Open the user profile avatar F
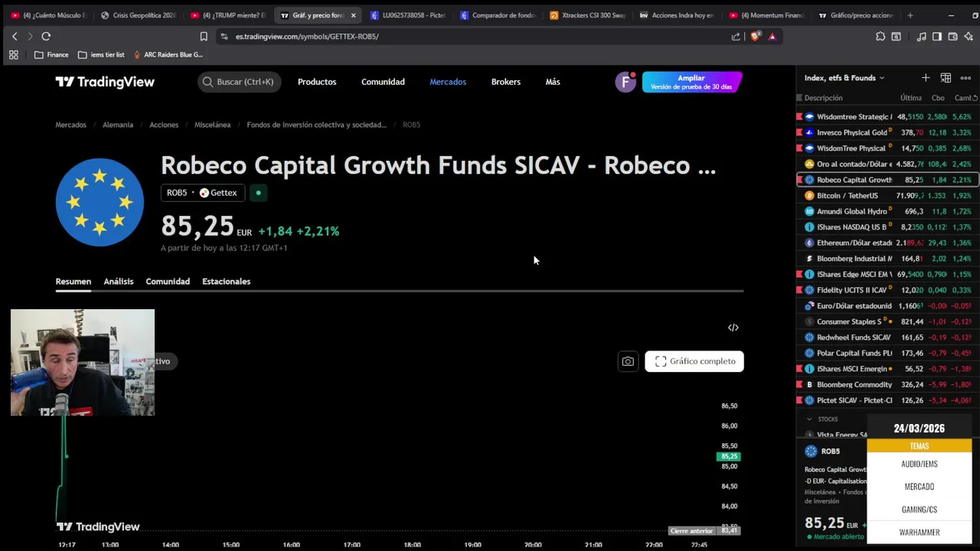 point(626,82)
